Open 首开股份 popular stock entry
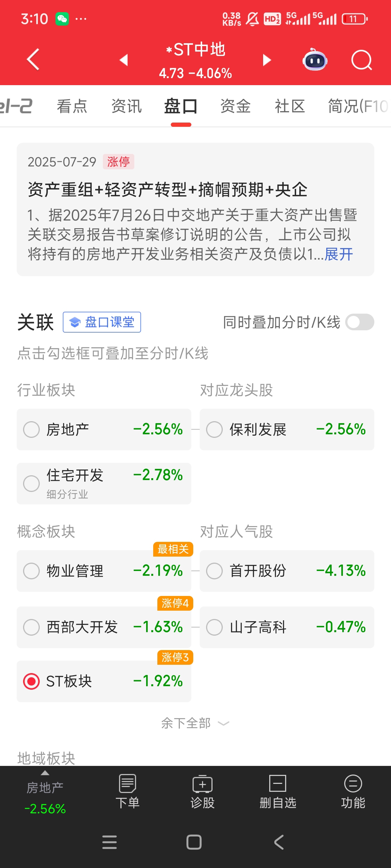The width and height of the screenshot is (391, 868). pos(287,571)
